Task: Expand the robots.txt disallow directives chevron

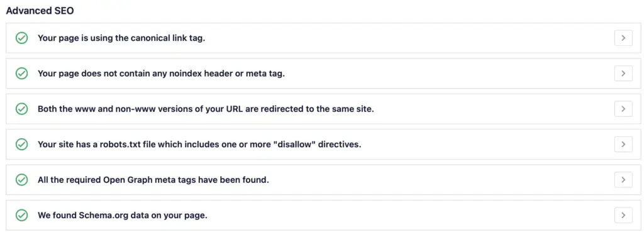Action: click(x=623, y=145)
